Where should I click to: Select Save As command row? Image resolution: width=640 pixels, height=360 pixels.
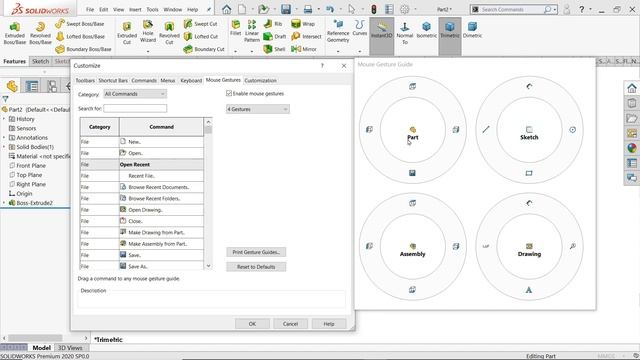coord(142,266)
